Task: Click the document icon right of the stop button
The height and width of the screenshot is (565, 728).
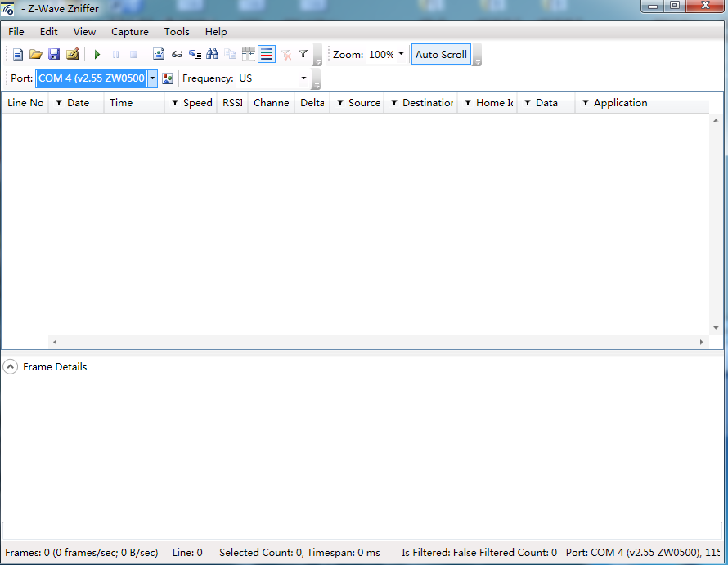Action: point(159,54)
